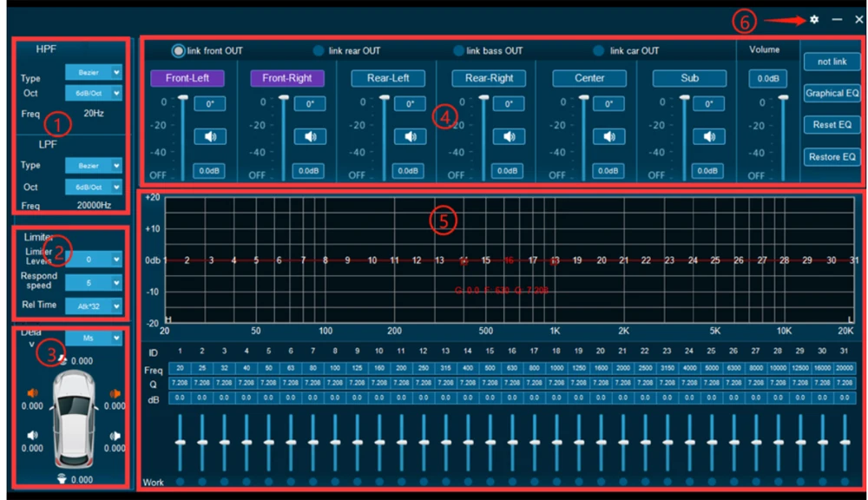Select center speaker icon above the car
Viewport: 868px width, 500px height.
pos(63,360)
